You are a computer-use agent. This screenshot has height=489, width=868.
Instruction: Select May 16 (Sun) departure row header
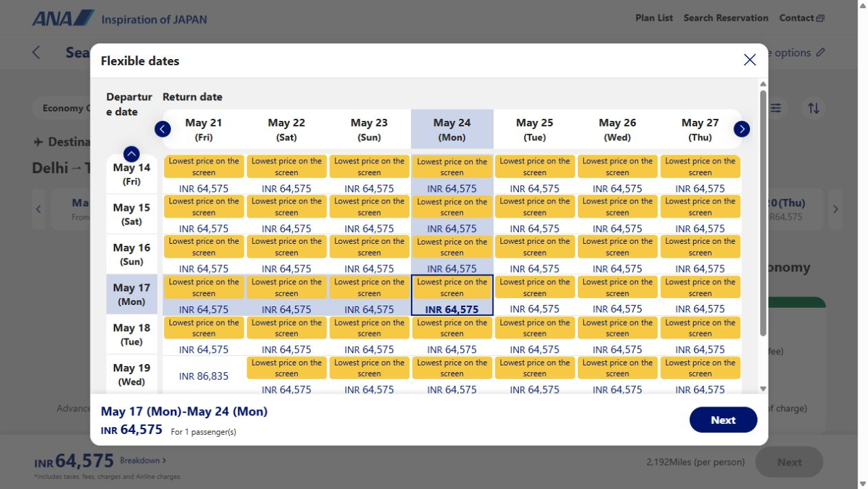[132, 254]
